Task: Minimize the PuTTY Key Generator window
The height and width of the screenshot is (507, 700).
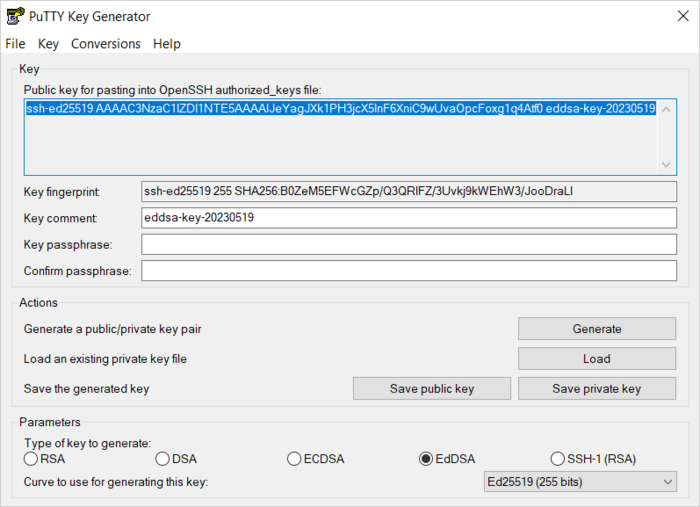Action: pos(562,16)
